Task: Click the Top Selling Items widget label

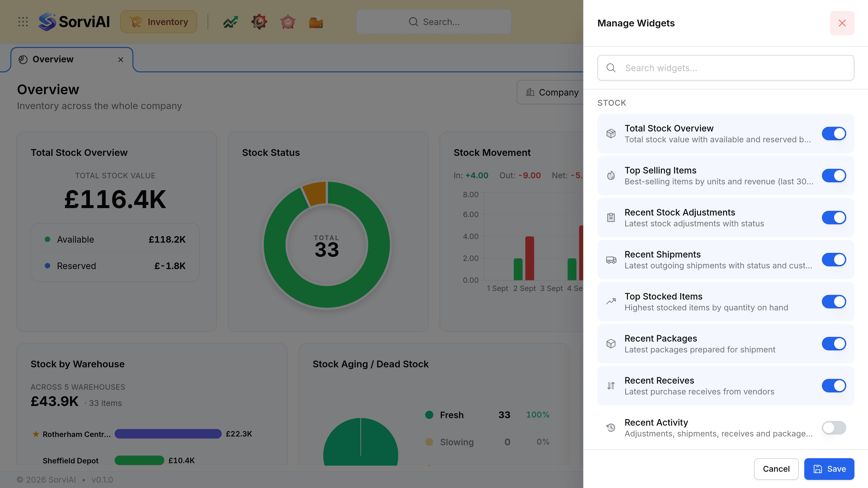Action: pyautogui.click(x=660, y=170)
